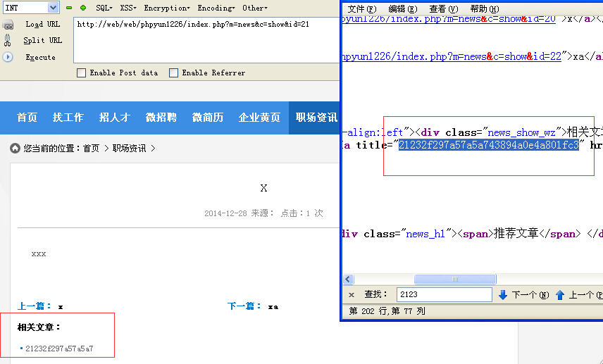Image resolution: width=603 pixels, height=364 pixels.
Task: Click the find previous up arrow
Action: pos(560,295)
